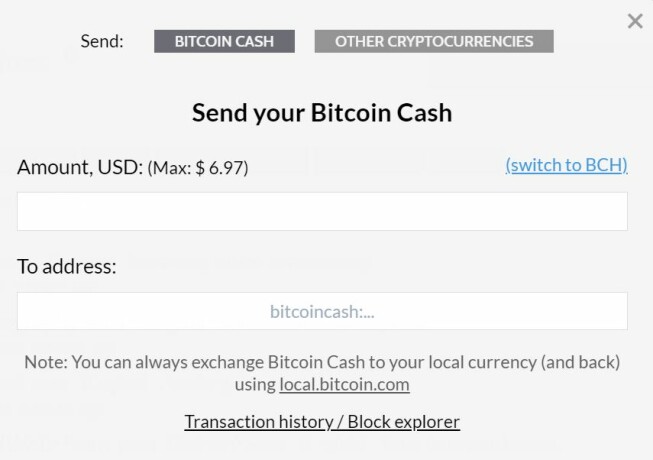Click the "To address:" label

[x=67, y=266]
